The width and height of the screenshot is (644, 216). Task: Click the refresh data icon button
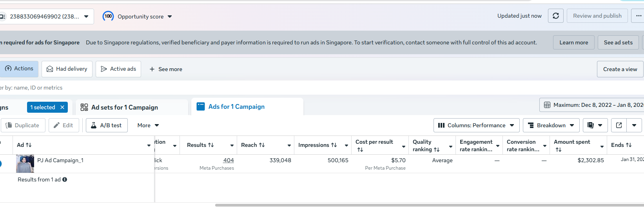click(555, 16)
